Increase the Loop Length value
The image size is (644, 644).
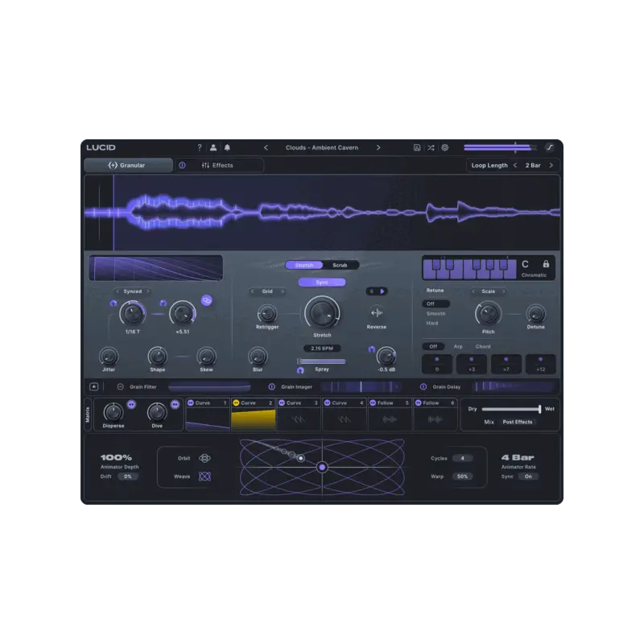click(551, 165)
